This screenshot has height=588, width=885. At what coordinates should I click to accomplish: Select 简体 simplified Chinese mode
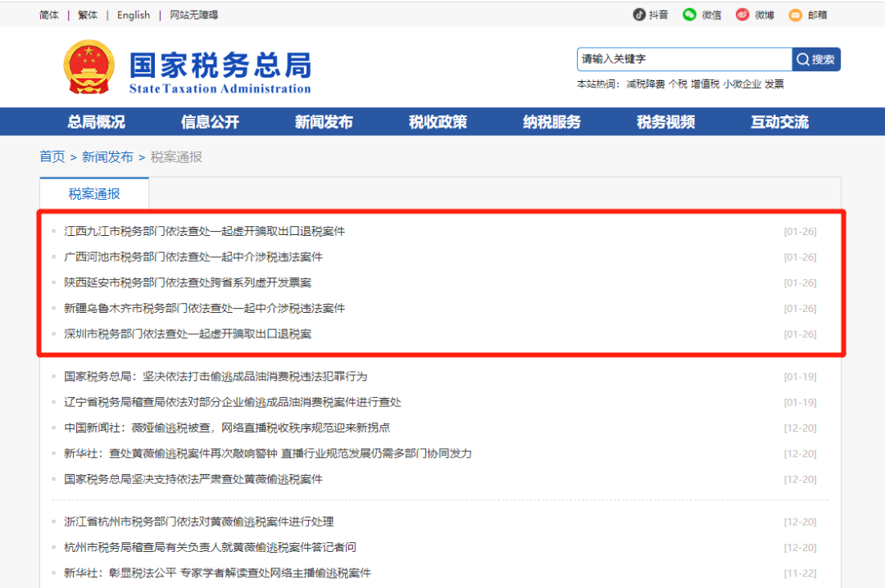tap(48, 14)
